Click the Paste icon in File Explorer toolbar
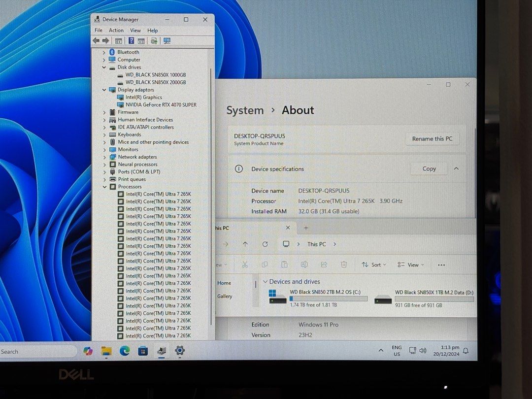The width and height of the screenshot is (532, 399). click(x=285, y=265)
